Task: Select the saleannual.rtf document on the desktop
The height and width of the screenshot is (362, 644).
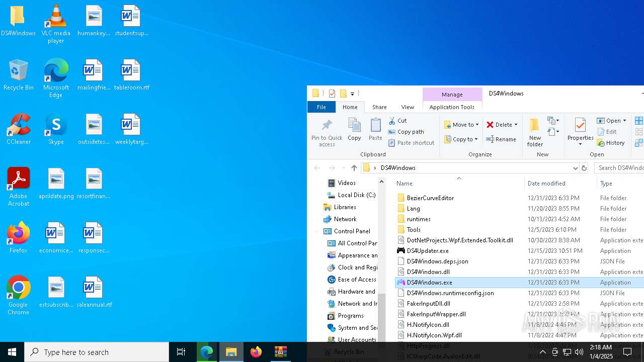Action: (94, 293)
